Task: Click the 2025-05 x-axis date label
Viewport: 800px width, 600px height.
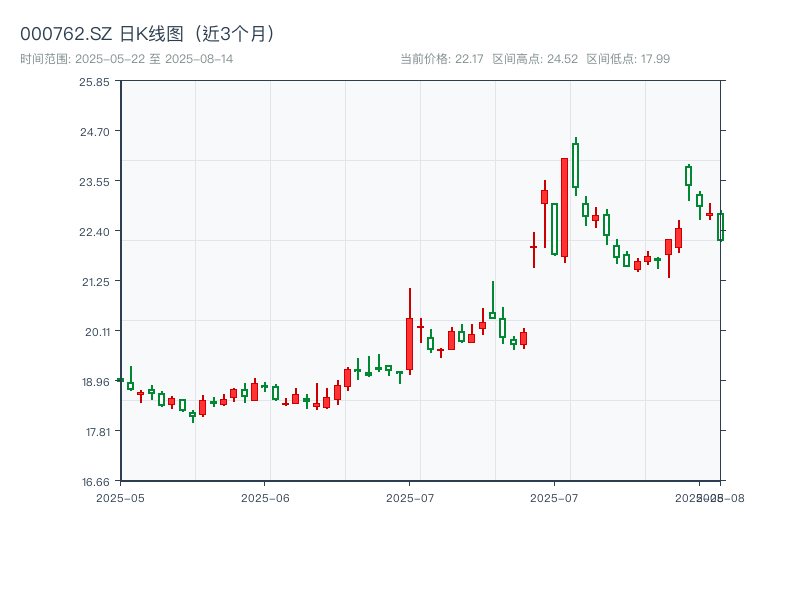Action: 121,497
